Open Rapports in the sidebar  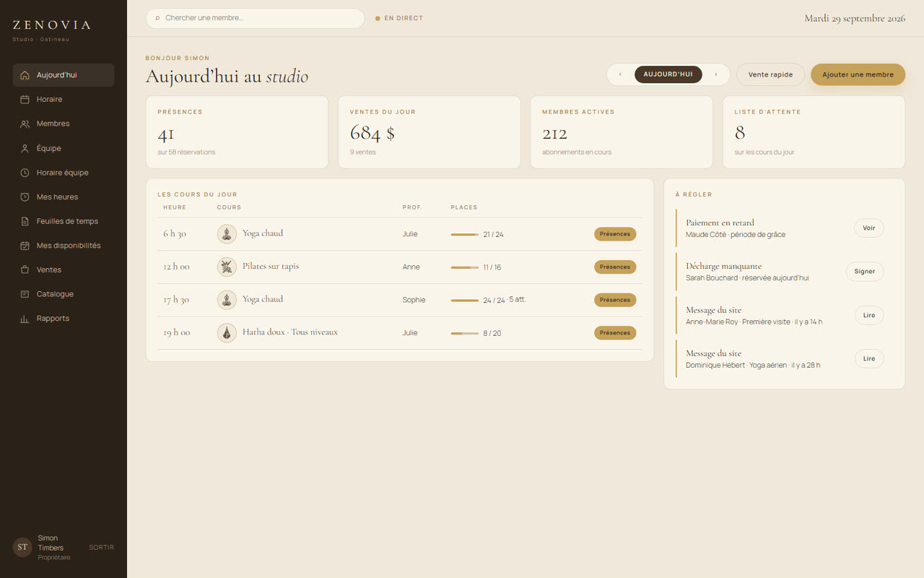point(64,319)
